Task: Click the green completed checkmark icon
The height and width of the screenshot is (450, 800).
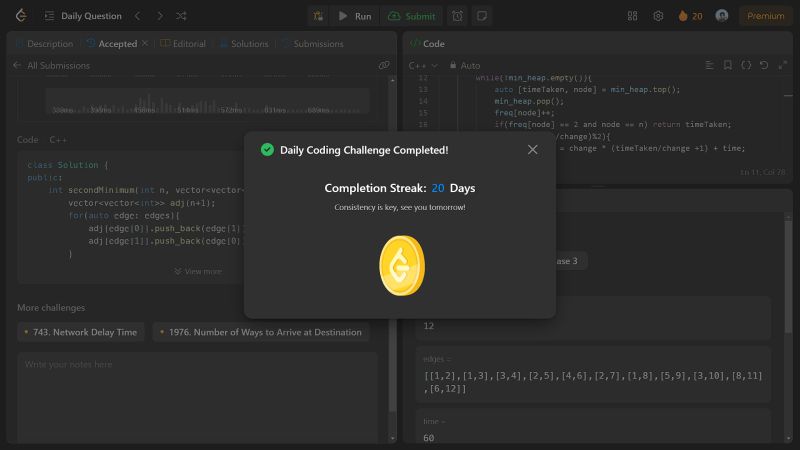Action: click(267, 149)
